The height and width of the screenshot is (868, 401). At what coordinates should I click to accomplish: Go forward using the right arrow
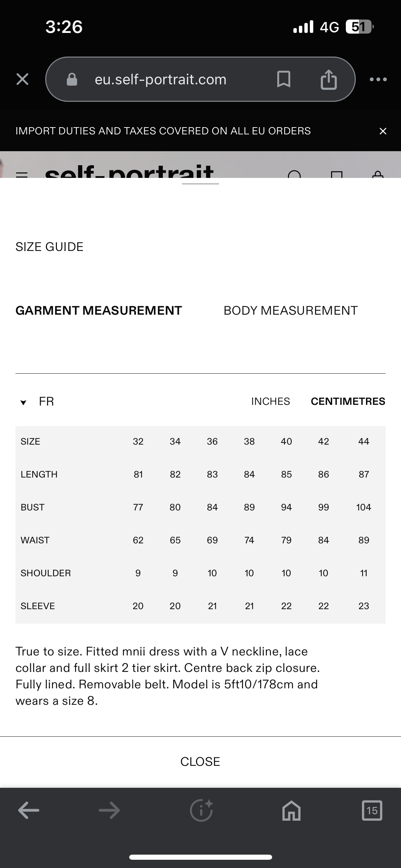tap(109, 810)
